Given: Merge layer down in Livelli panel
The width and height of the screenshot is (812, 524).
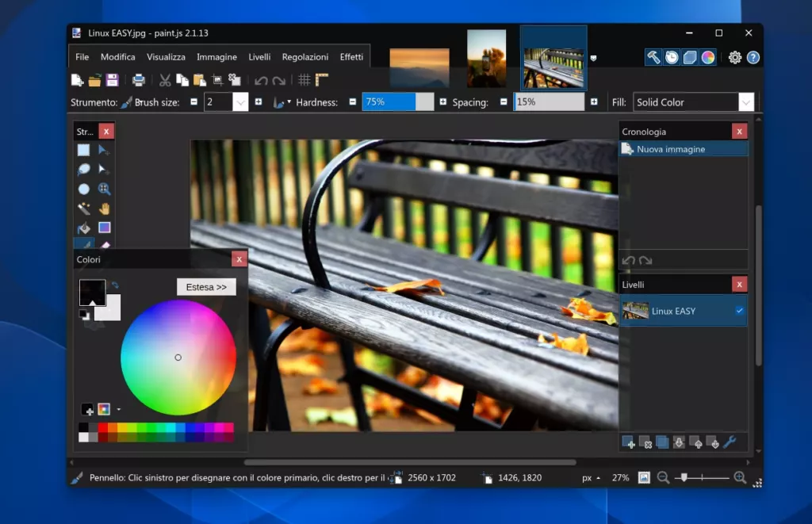Looking at the screenshot, I should [x=679, y=442].
